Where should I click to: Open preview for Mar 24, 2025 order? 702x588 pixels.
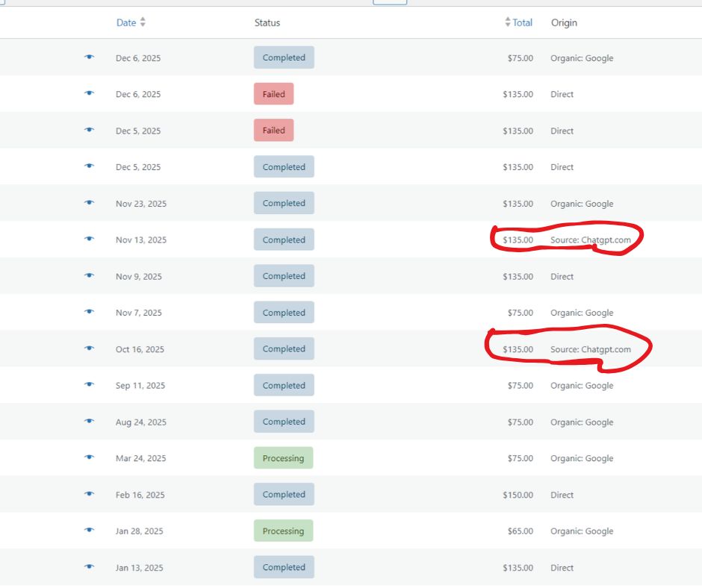(90, 457)
